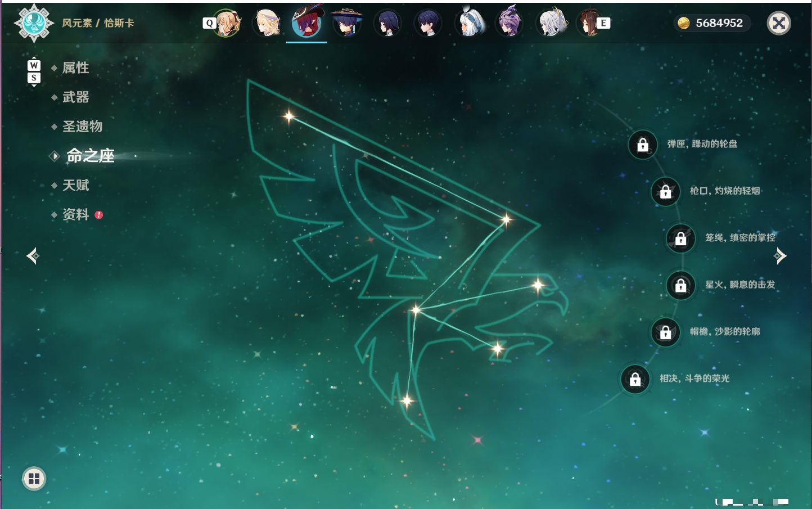
Task: Select the white-haired character portrait near E
Action: point(552,23)
